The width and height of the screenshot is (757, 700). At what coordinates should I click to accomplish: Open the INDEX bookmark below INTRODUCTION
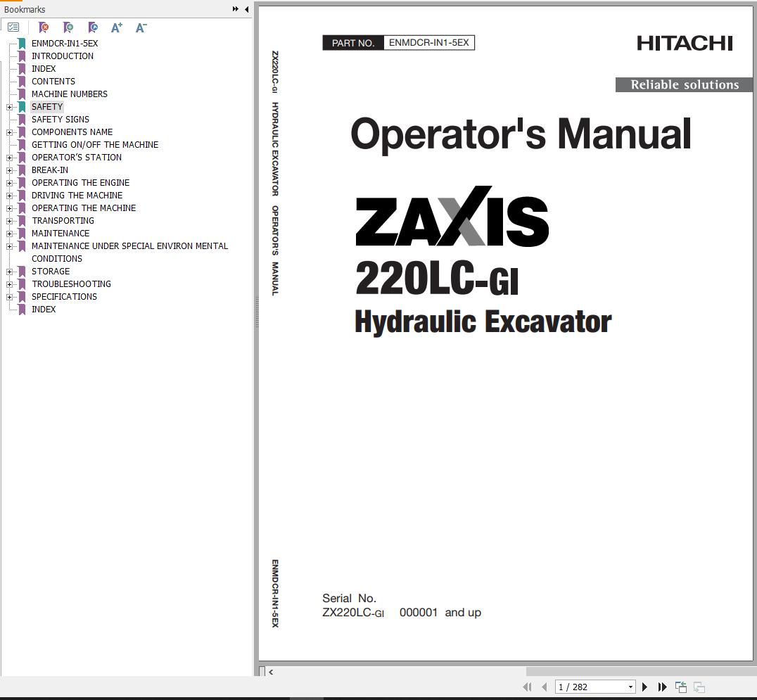44,68
